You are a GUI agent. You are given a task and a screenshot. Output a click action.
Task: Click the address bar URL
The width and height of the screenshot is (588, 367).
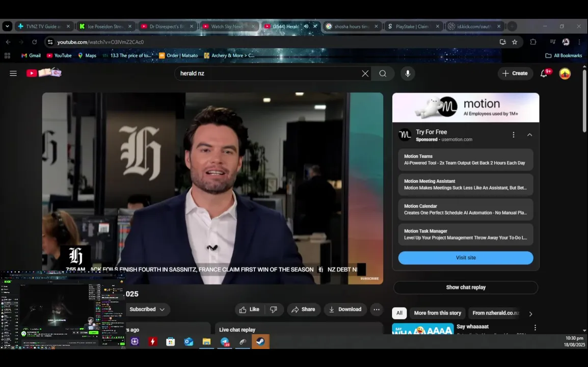pyautogui.click(x=100, y=42)
